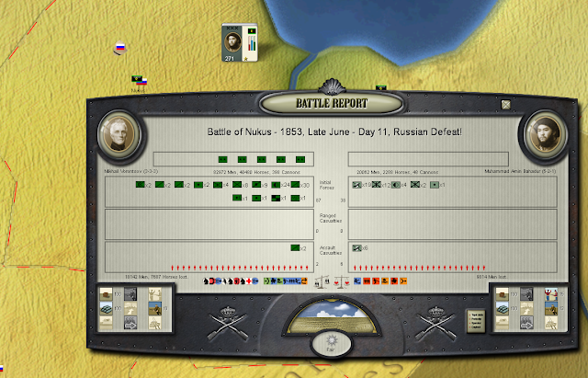The width and height of the screenshot is (588, 378).
Task: Click the Russian x9 unit icon
Action: tap(256, 185)
